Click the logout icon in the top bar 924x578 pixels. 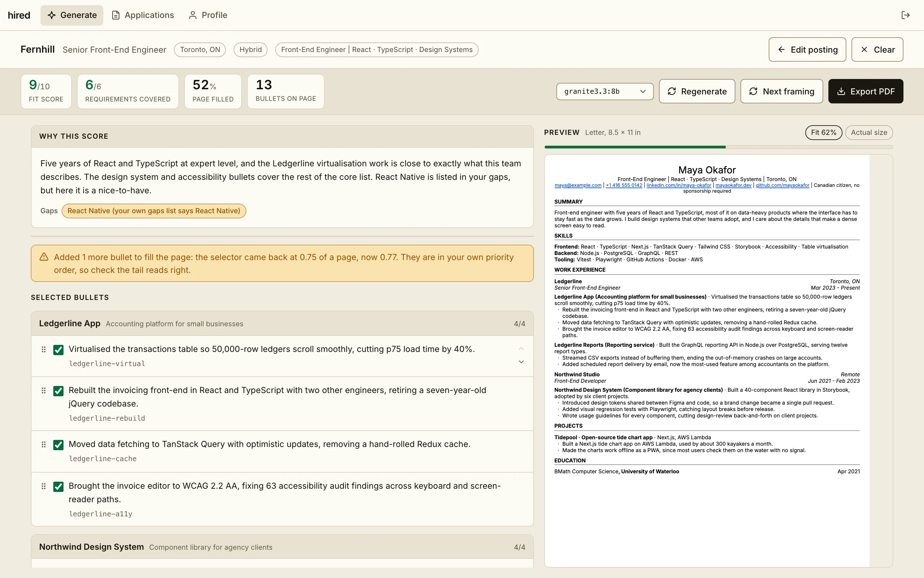(x=905, y=15)
